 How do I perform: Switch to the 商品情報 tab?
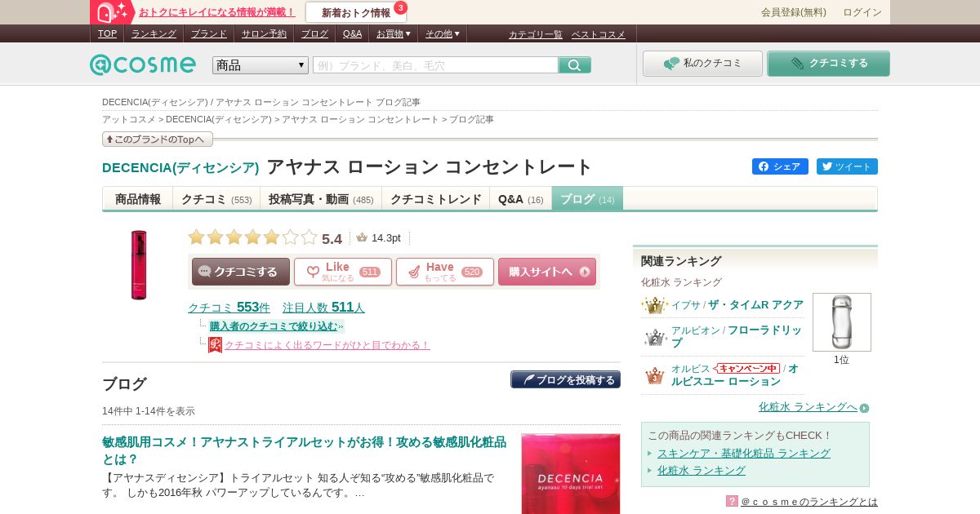click(138, 199)
